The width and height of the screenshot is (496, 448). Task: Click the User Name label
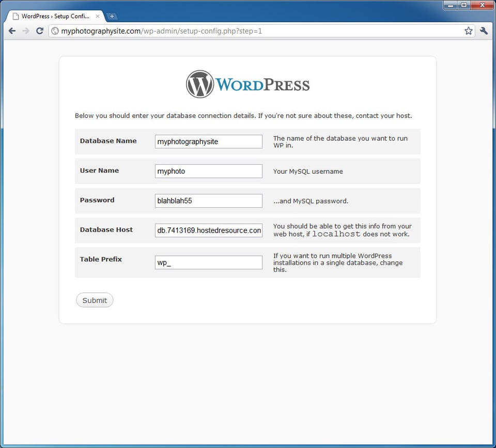click(99, 171)
